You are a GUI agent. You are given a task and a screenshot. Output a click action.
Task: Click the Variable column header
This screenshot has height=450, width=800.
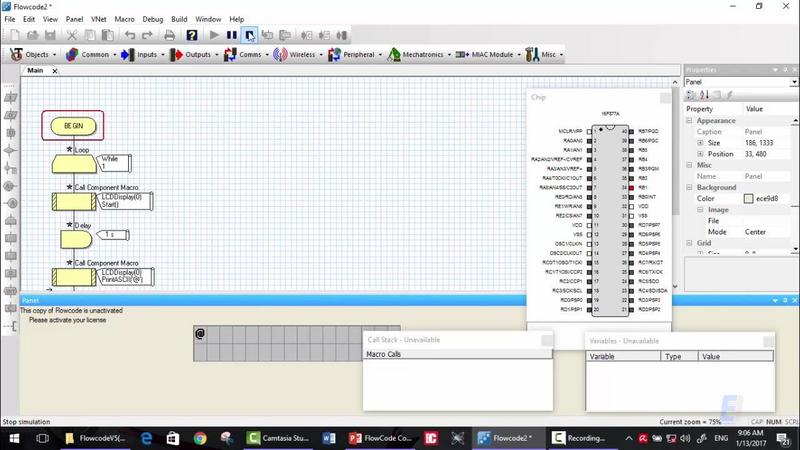tap(623, 356)
